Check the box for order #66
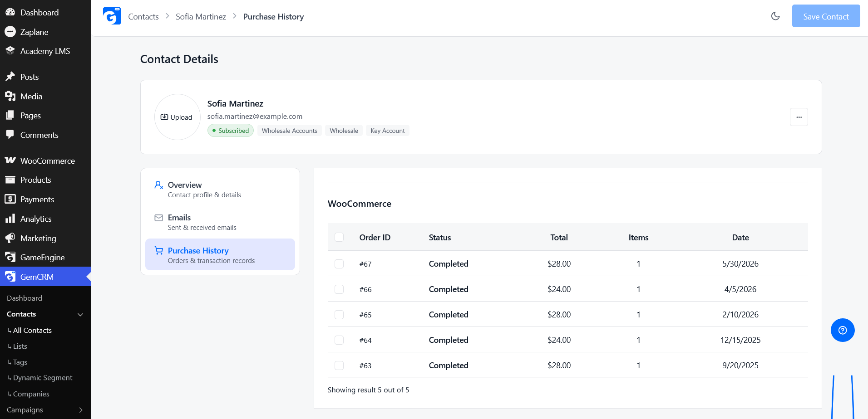The width and height of the screenshot is (868, 419). pos(339,289)
